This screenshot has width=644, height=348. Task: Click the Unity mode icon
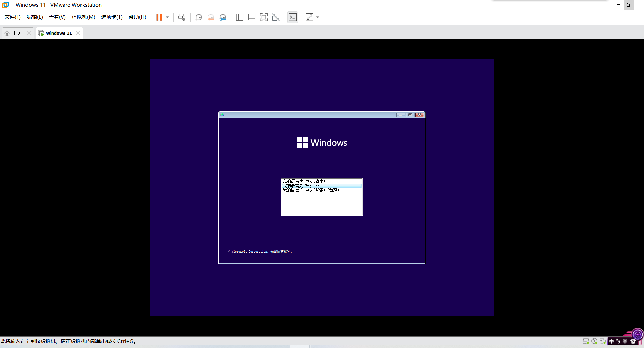tap(276, 17)
